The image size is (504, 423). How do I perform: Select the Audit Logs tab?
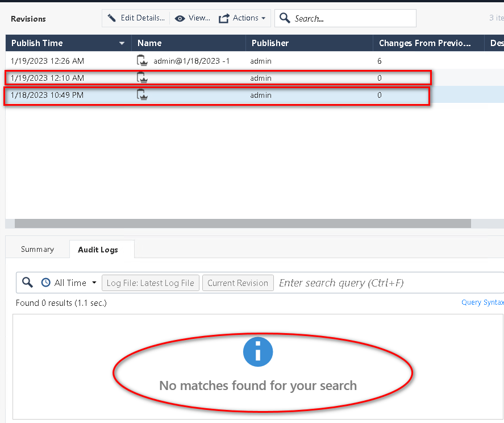point(98,250)
